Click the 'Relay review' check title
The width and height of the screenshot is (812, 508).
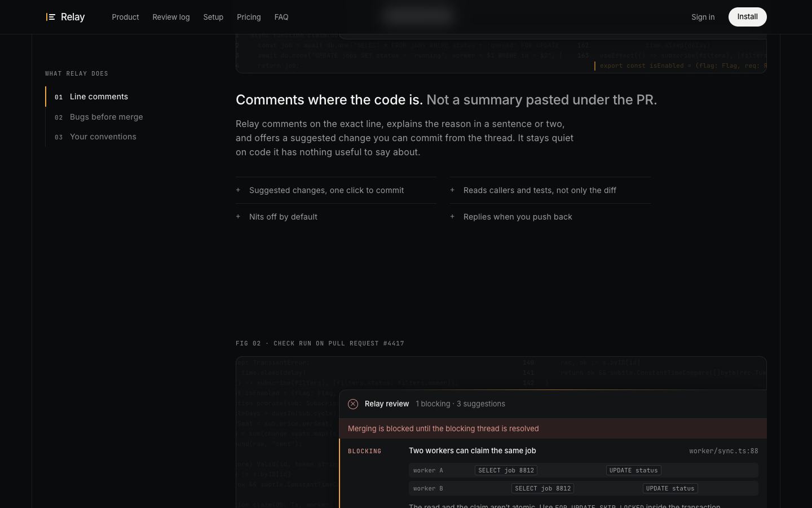tap(387, 404)
